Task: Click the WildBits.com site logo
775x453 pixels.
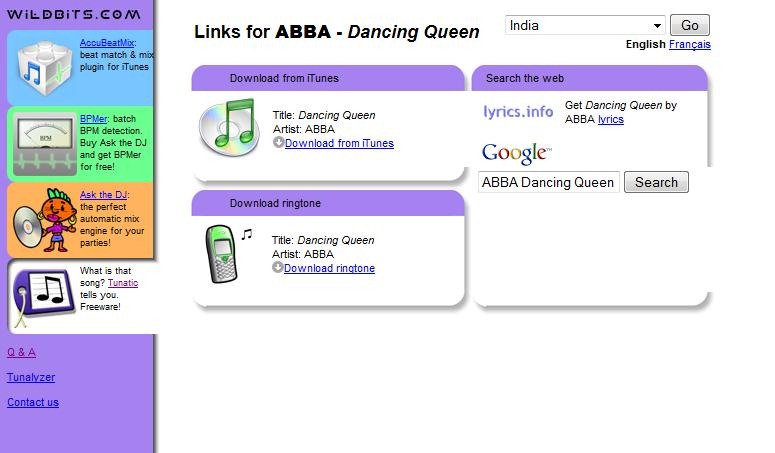Action: pos(74,14)
